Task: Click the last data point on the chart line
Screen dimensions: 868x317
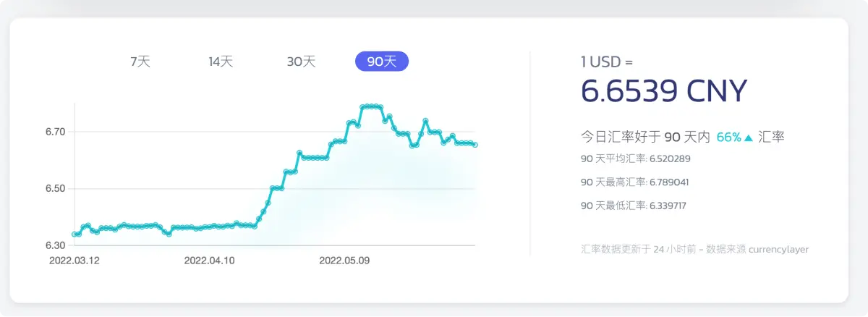Action: point(475,145)
